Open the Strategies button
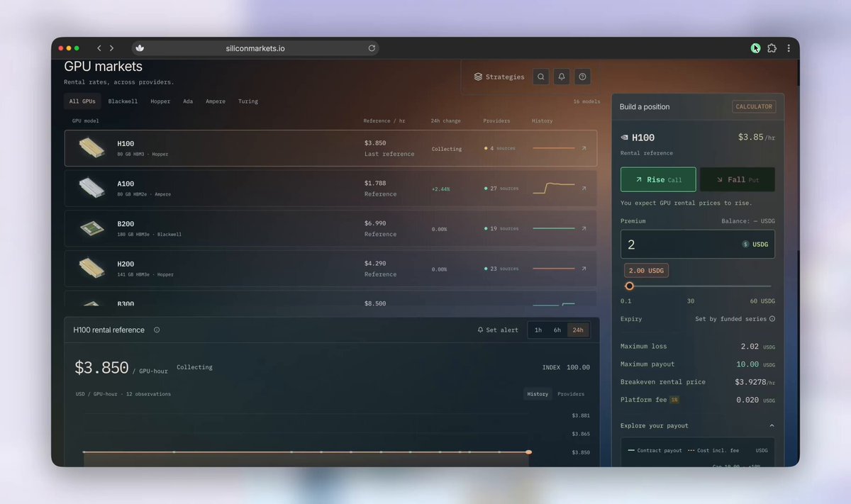Screen dimensions: 851x504 [500, 77]
